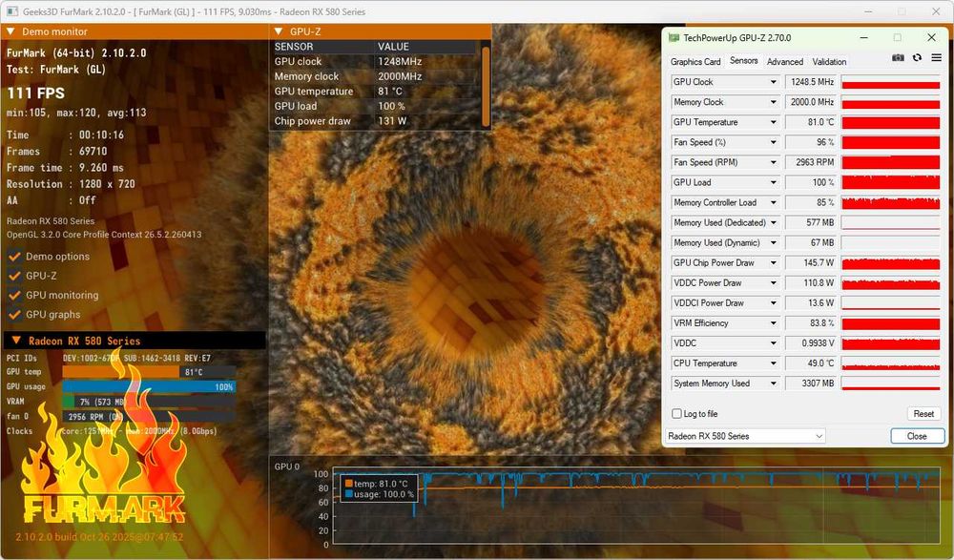Open the Memory Clock sensor dropdown
954x560 pixels.
774,102
